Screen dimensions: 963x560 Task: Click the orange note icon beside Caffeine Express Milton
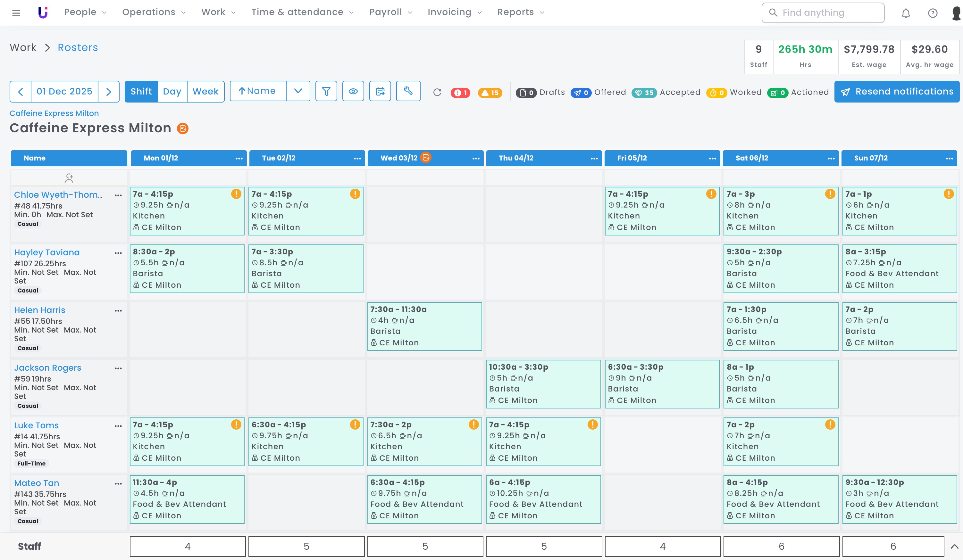[183, 128]
